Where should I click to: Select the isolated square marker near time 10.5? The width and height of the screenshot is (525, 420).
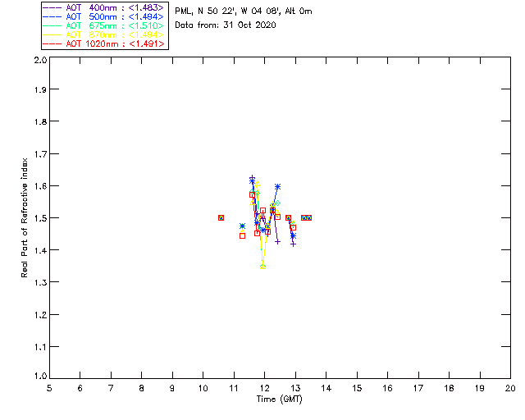coord(221,217)
